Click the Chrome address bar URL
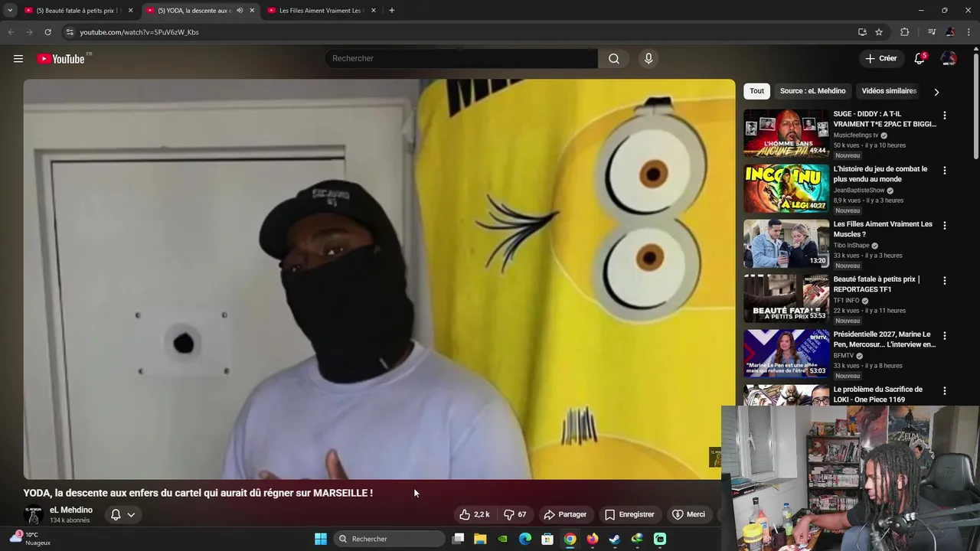 coord(139,32)
